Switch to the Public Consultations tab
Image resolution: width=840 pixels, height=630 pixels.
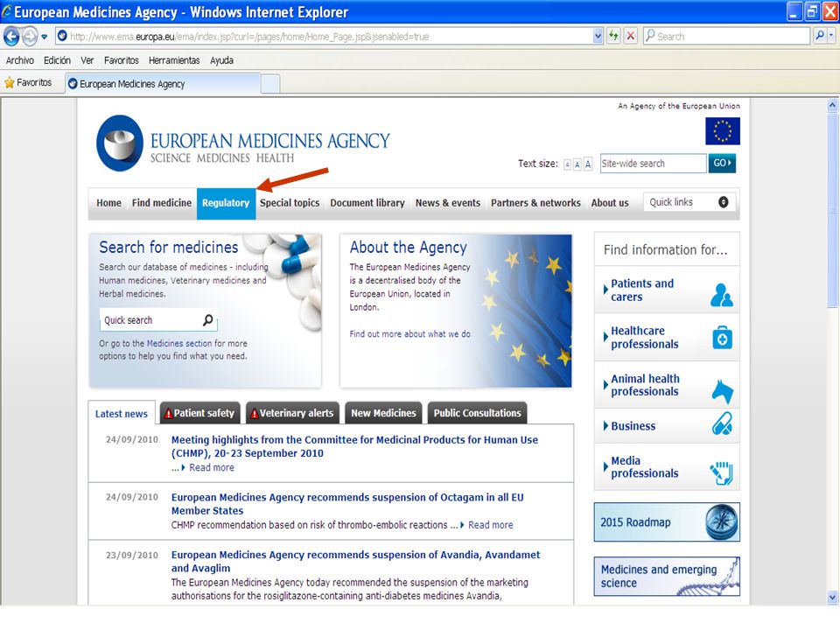point(478,413)
